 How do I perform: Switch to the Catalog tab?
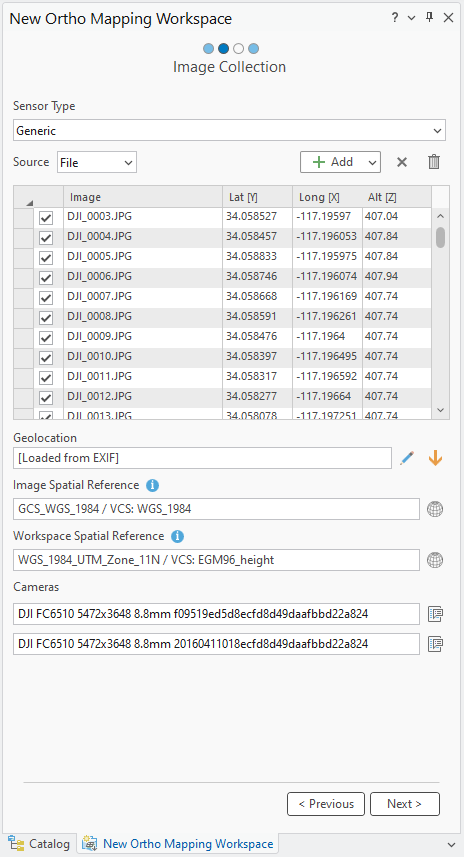pyautogui.click(x=39, y=844)
